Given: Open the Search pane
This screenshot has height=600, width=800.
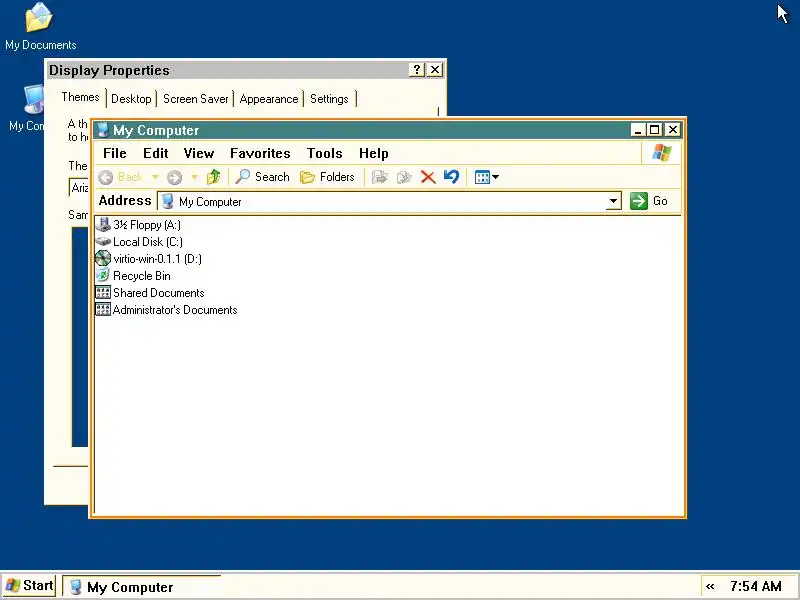Looking at the screenshot, I should tap(262, 177).
